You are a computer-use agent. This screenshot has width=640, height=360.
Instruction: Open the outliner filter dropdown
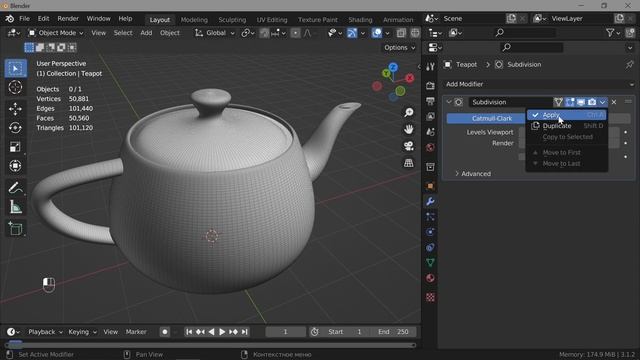tap(613, 33)
